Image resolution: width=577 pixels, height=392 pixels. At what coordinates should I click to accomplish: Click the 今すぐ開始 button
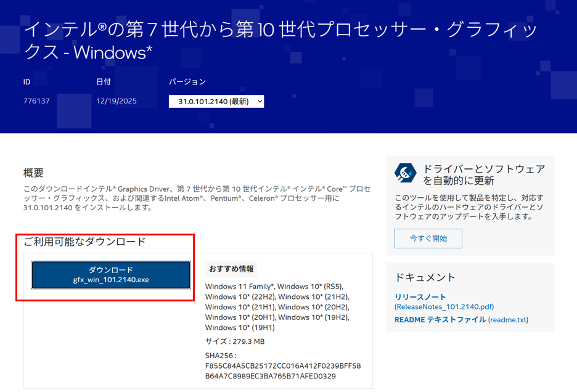[428, 239]
